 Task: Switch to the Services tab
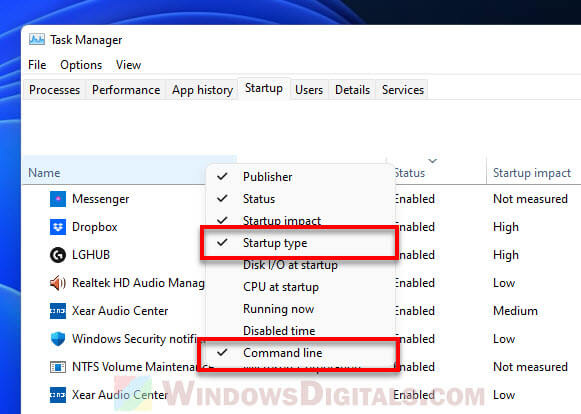(403, 90)
